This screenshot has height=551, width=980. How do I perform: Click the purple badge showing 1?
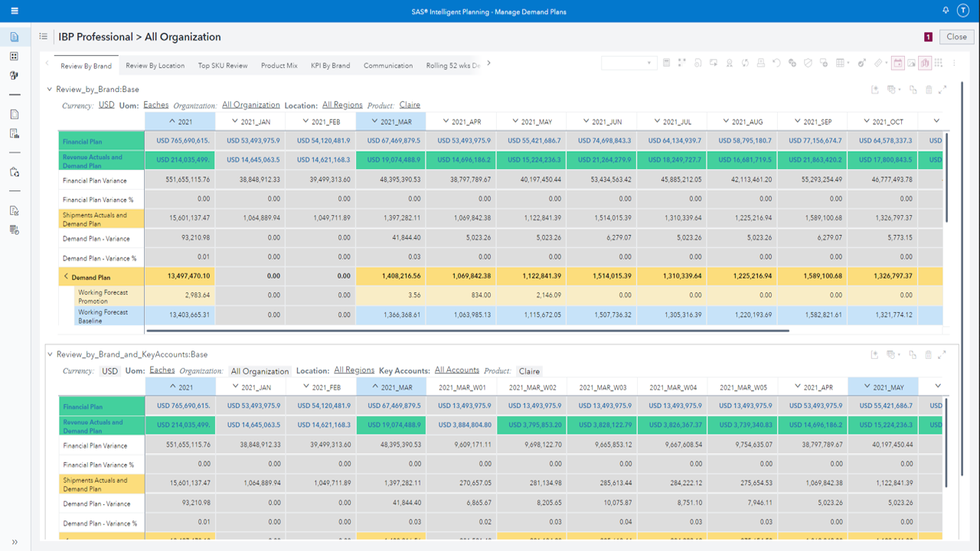[928, 37]
